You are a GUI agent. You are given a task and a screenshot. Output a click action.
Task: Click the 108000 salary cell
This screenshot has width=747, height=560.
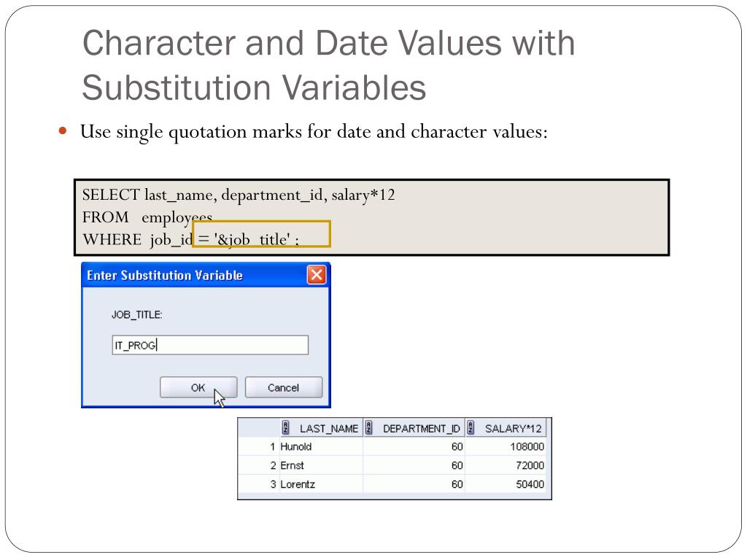[506, 447]
